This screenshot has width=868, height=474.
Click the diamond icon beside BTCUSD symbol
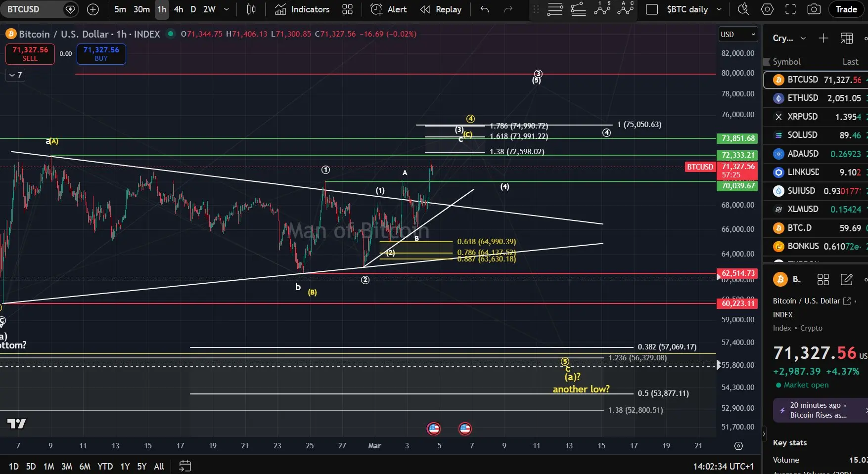tap(70, 9)
